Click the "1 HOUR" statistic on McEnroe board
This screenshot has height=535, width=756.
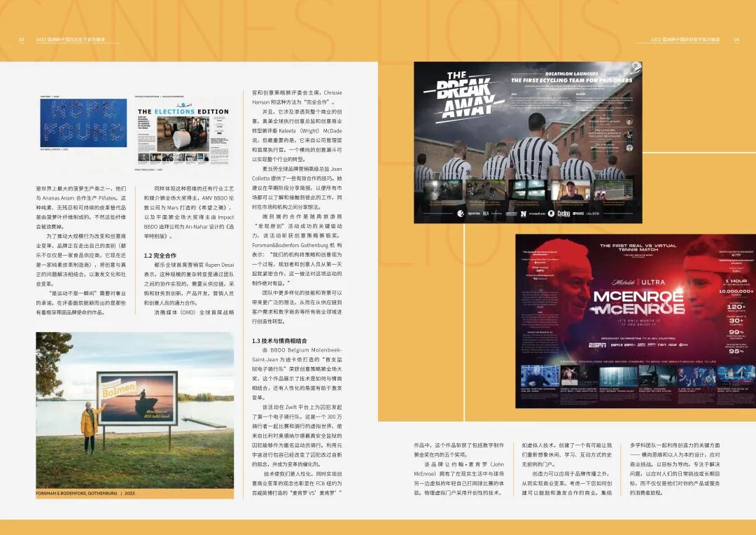pos(736,280)
